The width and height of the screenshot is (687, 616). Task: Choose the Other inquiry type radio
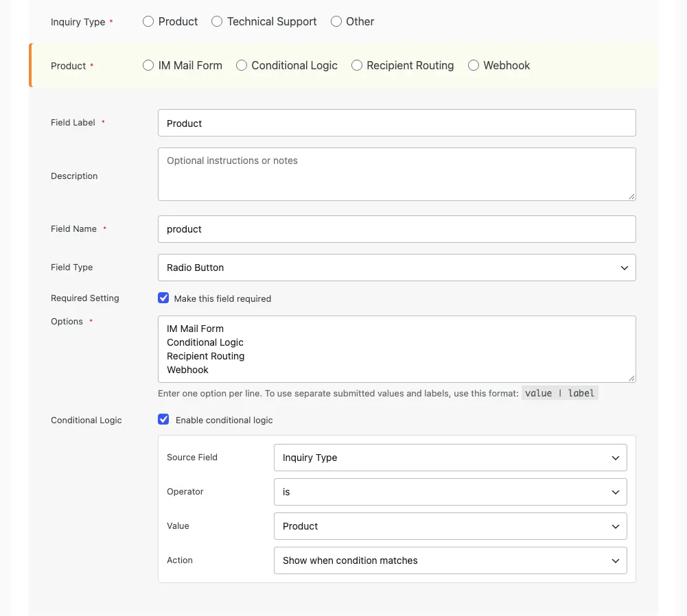336,21
